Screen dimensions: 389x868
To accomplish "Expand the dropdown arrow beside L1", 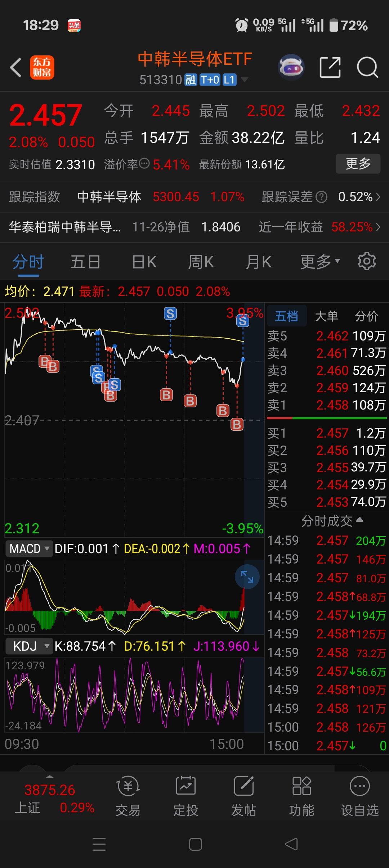I will (245, 80).
